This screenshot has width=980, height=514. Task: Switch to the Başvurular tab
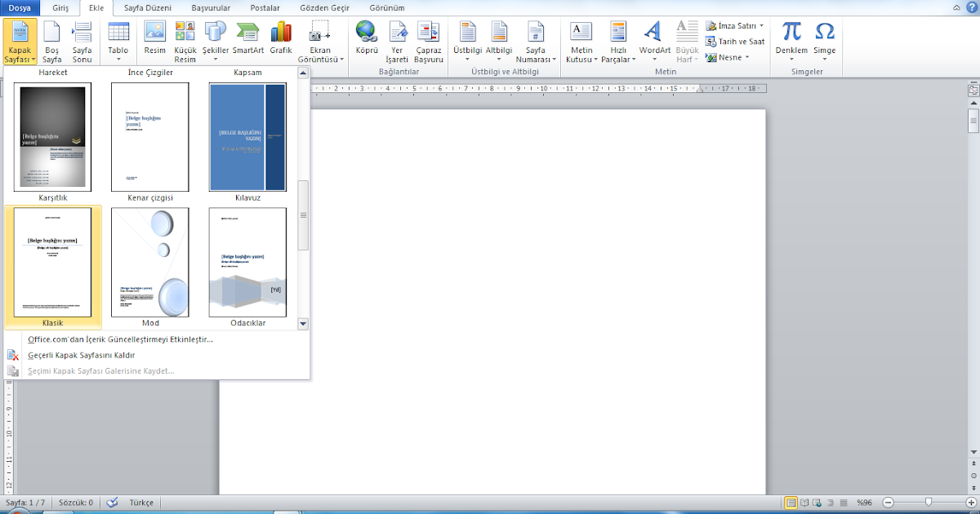tap(212, 8)
